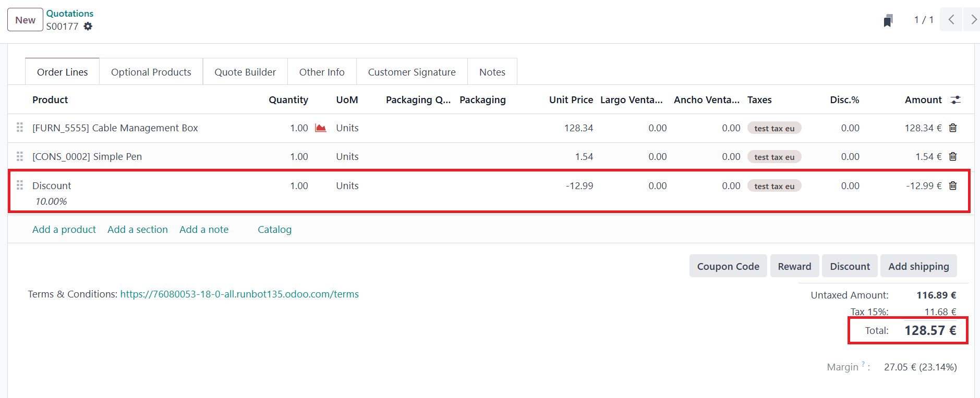Go to previous record with left arrow
980x398 pixels.
[x=951, y=20]
